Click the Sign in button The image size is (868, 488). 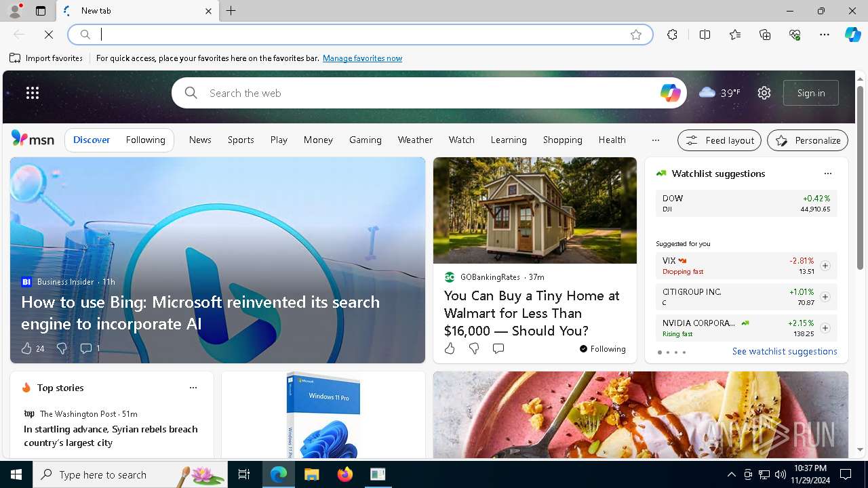coord(811,93)
